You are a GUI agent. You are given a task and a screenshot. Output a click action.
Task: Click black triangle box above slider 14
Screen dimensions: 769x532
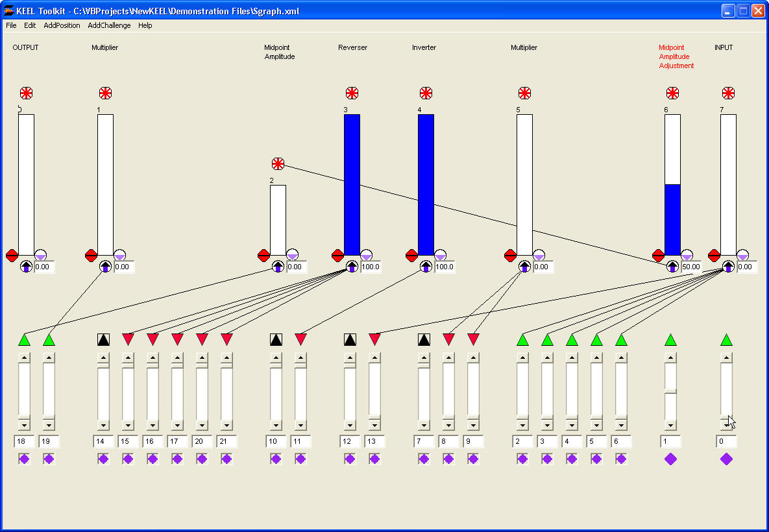[103, 339]
